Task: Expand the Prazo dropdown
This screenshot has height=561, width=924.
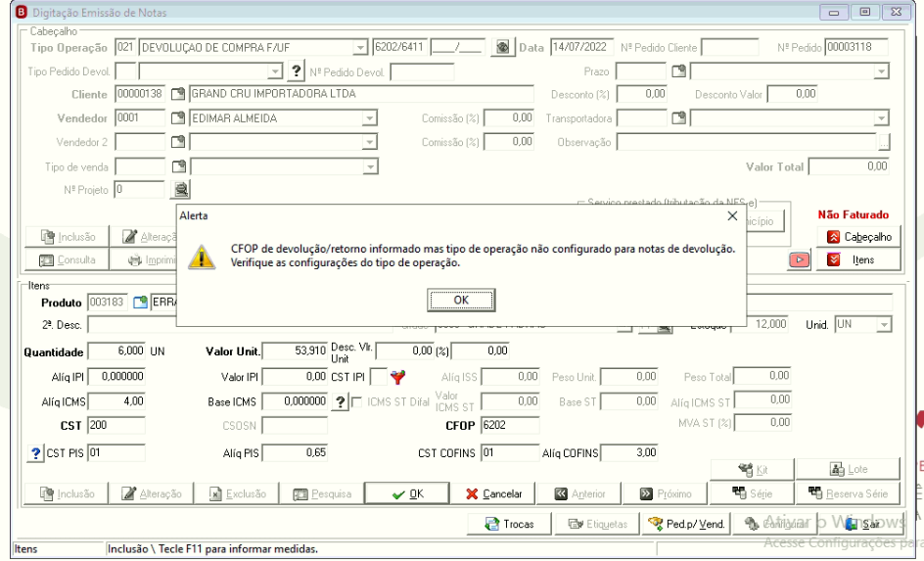Action: click(x=881, y=71)
